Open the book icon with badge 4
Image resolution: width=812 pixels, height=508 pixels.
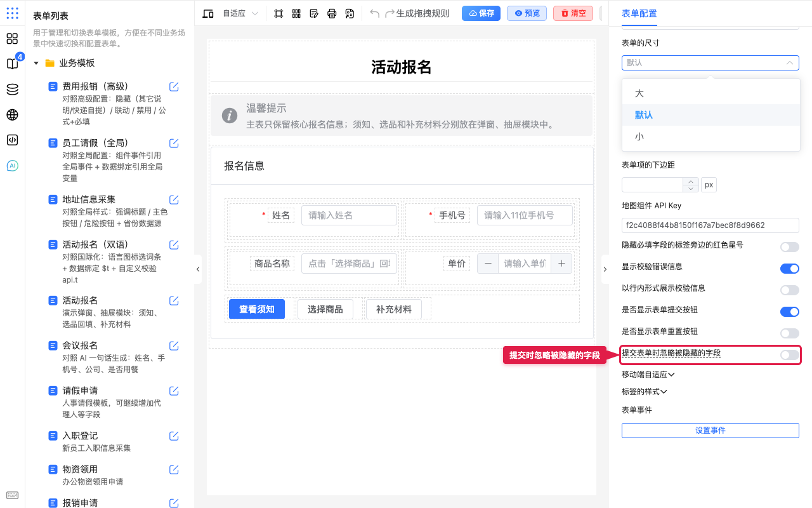(12, 63)
